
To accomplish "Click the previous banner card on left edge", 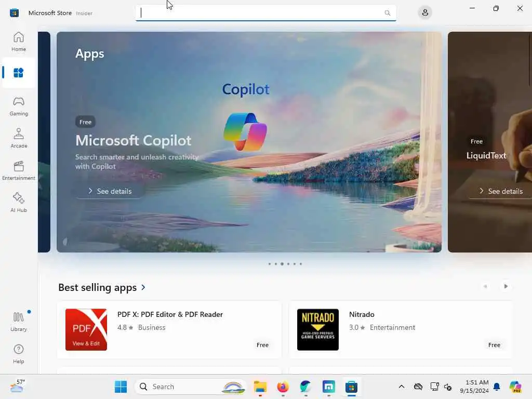I will 44,142.
